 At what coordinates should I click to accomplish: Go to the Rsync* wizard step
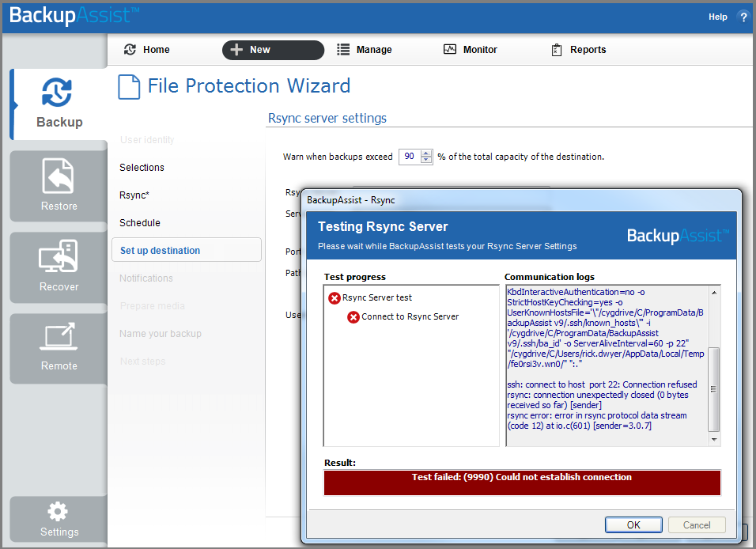click(134, 195)
